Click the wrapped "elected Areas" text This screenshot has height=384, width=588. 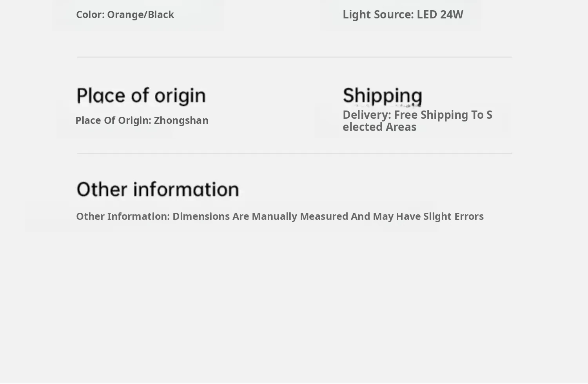379,127
